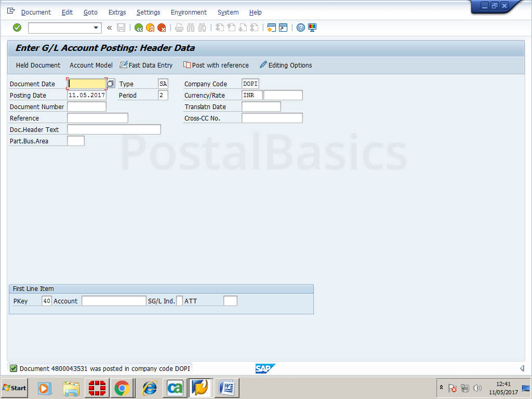The width and height of the screenshot is (532, 399).
Task: Expand the command field dropdown arrow
Action: 96,28
